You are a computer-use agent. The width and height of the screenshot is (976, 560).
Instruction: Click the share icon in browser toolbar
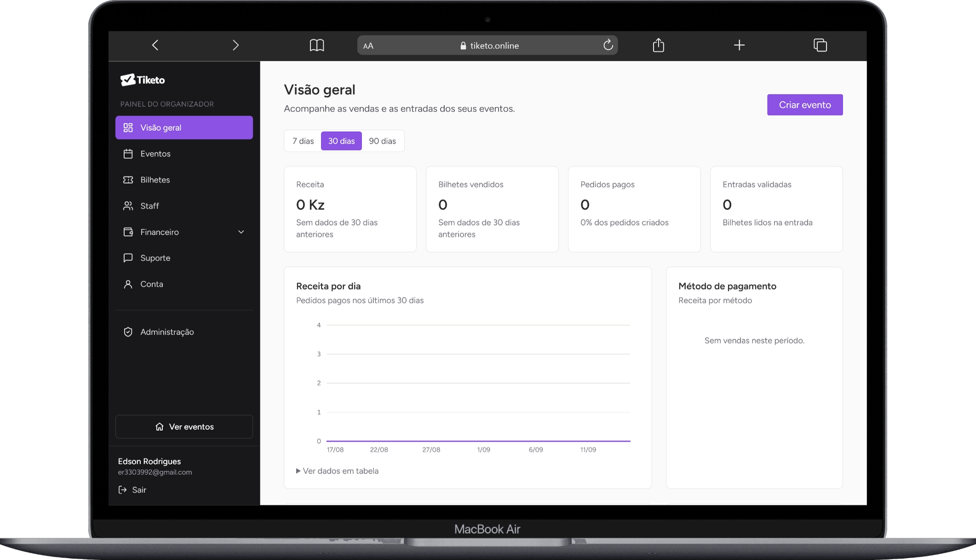(658, 45)
